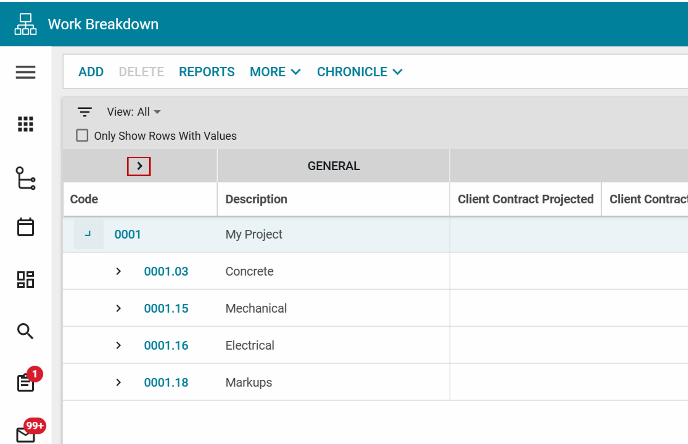Click the Description column header
Screen dimensions: 688x444
256,199
